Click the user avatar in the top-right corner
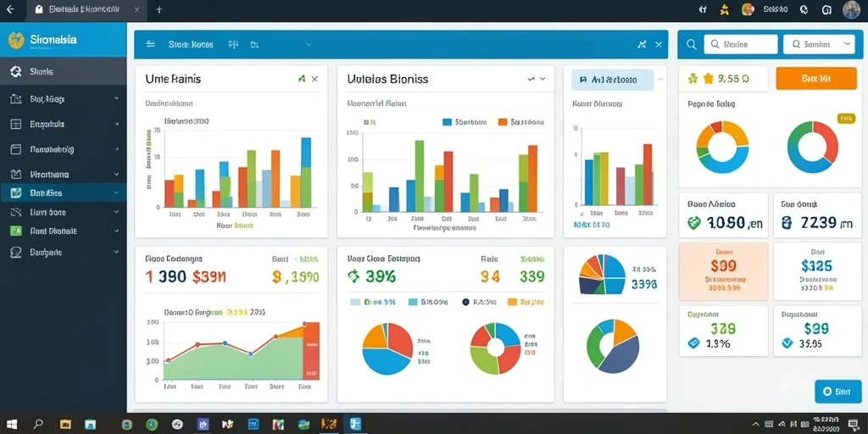The width and height of the screenshot is (868, 434). 851,9
